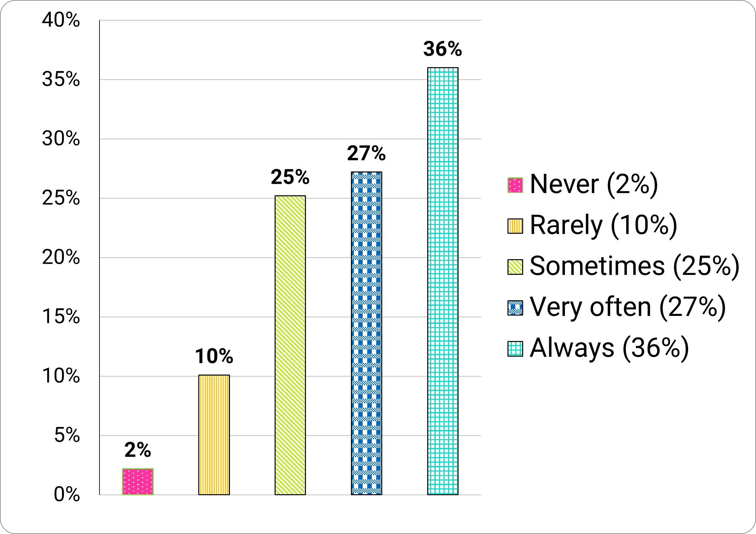Image resolution: width=756 pixels, height=534 pixels.
Task: Click the teal Always legend swatch
Action: pyautogui.click(x=515, y=349)
